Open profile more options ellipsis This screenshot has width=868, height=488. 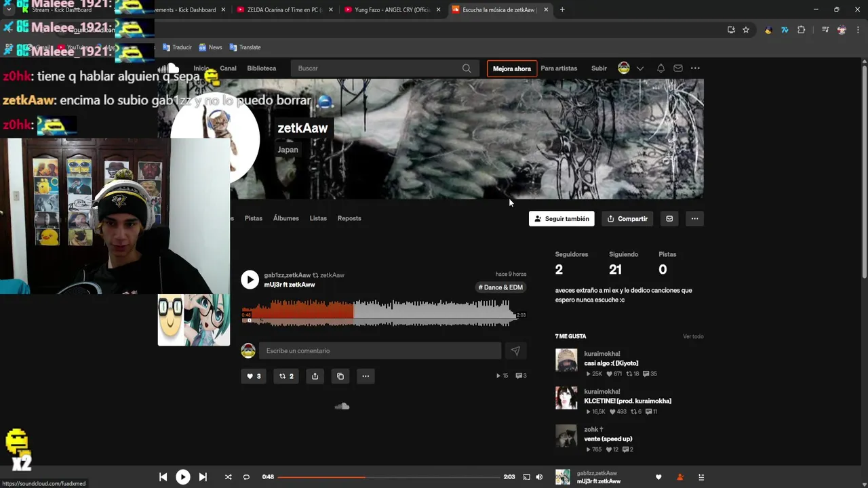694,219
